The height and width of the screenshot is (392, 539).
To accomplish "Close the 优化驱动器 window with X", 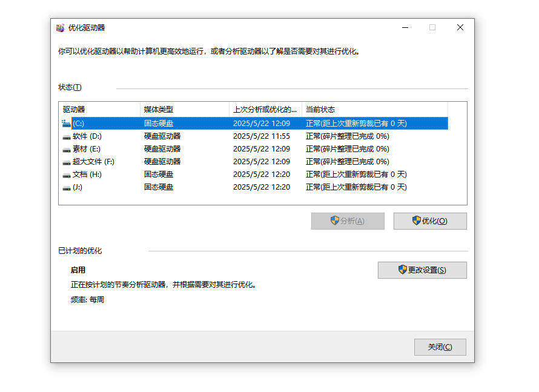I will (x=460, y=27).
